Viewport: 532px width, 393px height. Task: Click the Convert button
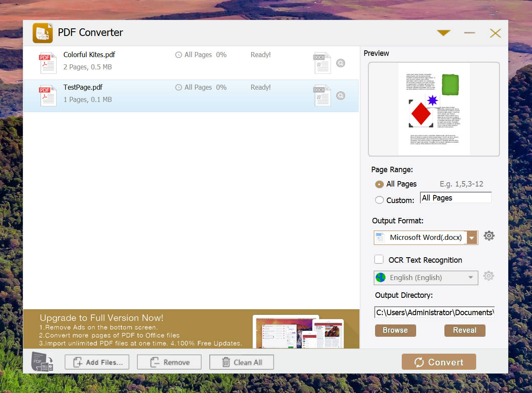[x=439, y=362]
